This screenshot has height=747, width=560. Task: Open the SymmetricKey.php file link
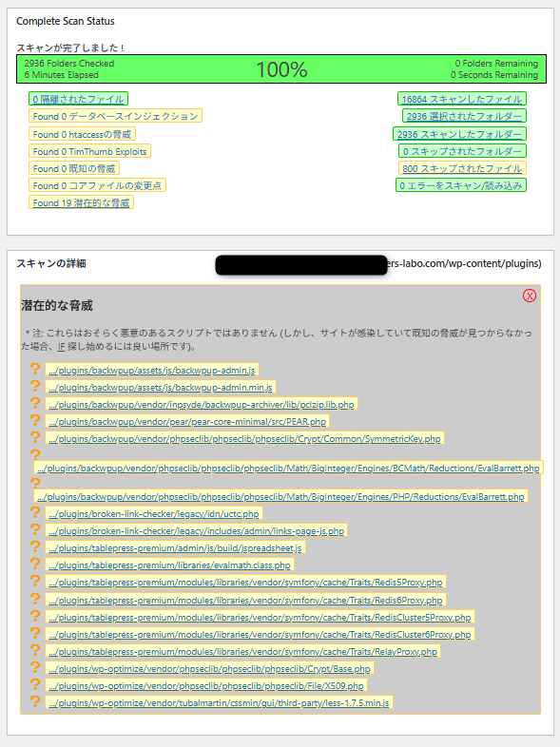pos(244,439)
